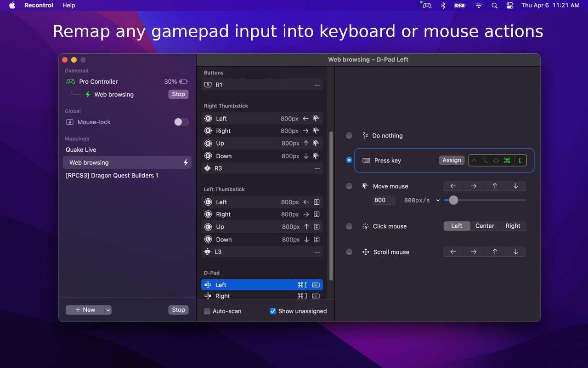Click the scroll icon in Left Thumbstick Up row
This screenshot has width=588, height=368.
coord(316,227)
